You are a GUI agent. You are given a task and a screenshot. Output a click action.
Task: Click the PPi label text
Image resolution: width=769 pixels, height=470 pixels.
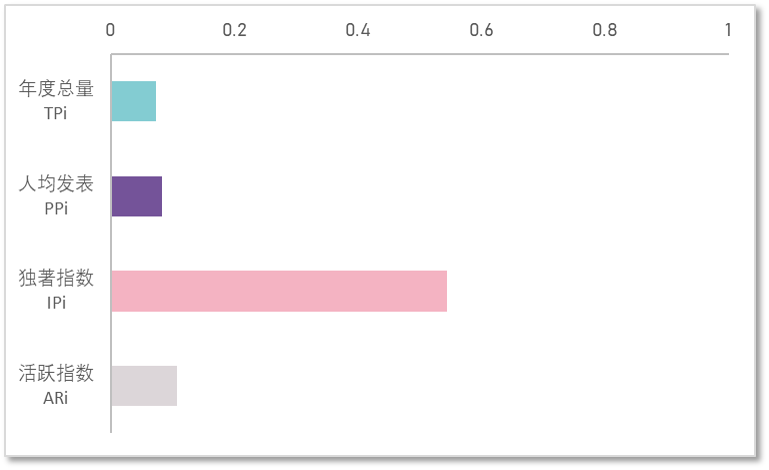(x=56, y=209)
